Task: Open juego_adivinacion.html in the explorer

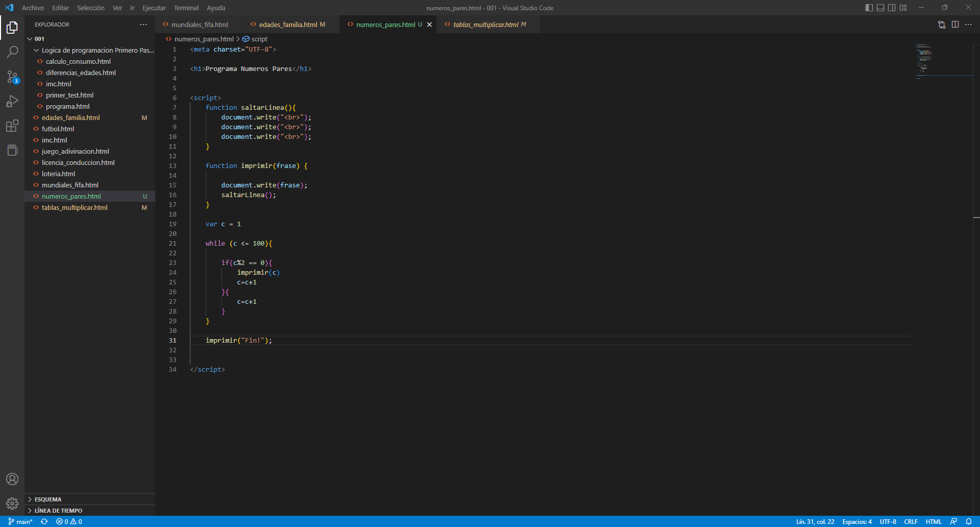Action: click(x=90, y=151)
